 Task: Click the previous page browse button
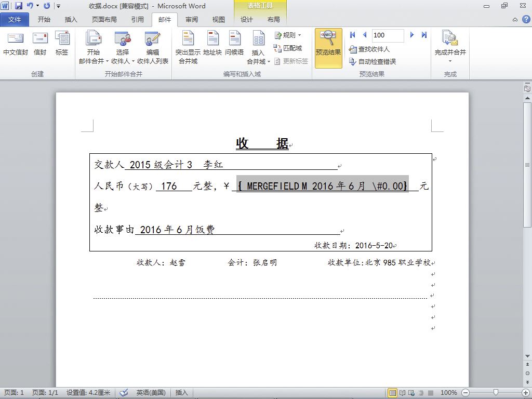(527, 365)
